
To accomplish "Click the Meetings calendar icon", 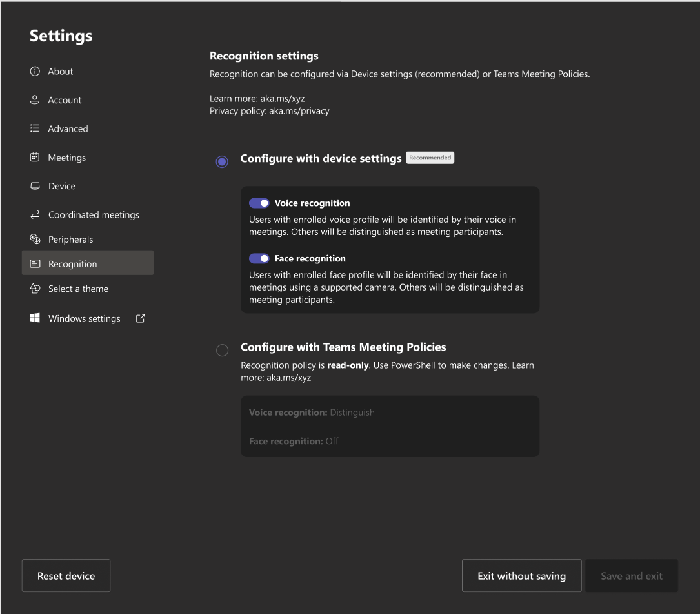I will (x=35, y=158).
